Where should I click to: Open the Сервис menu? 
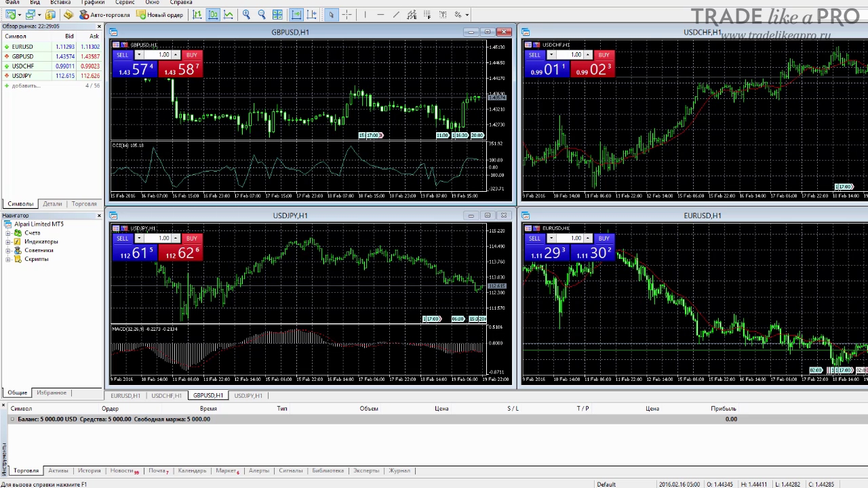[125, 3]
